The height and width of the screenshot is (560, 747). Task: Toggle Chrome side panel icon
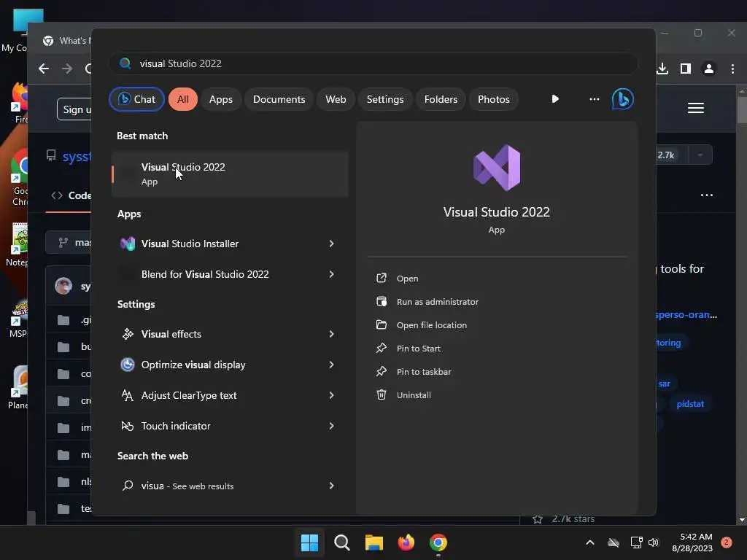pos(686,69)
